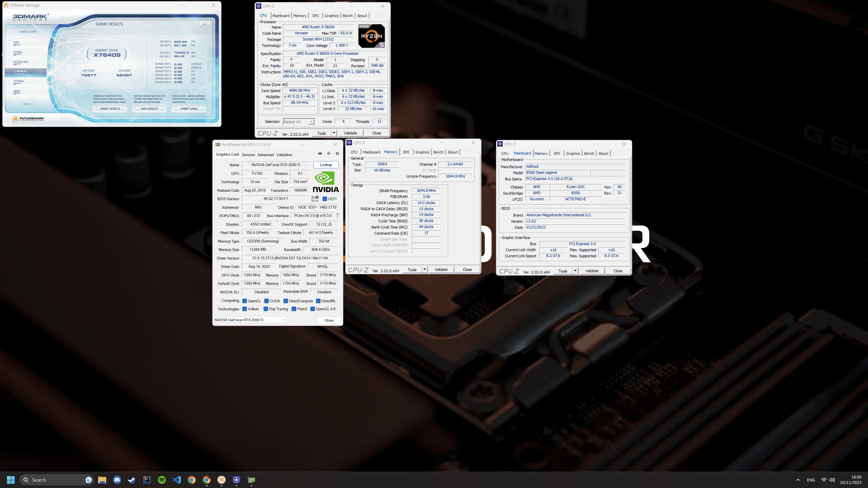Toggle the DirectCompute checkbox
Image resolution: width=868 pixels, height=488 pixels.
286,301
